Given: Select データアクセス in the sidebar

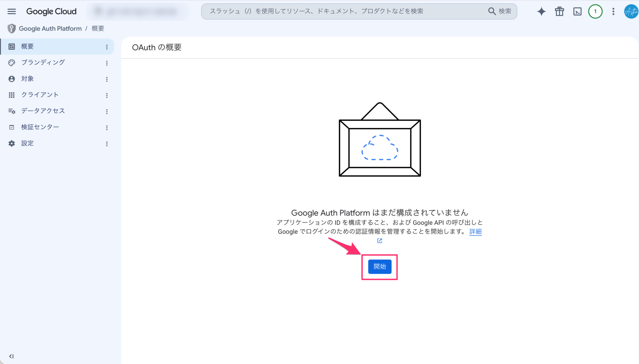Looking at the screenshot, I should coord(57,111).
